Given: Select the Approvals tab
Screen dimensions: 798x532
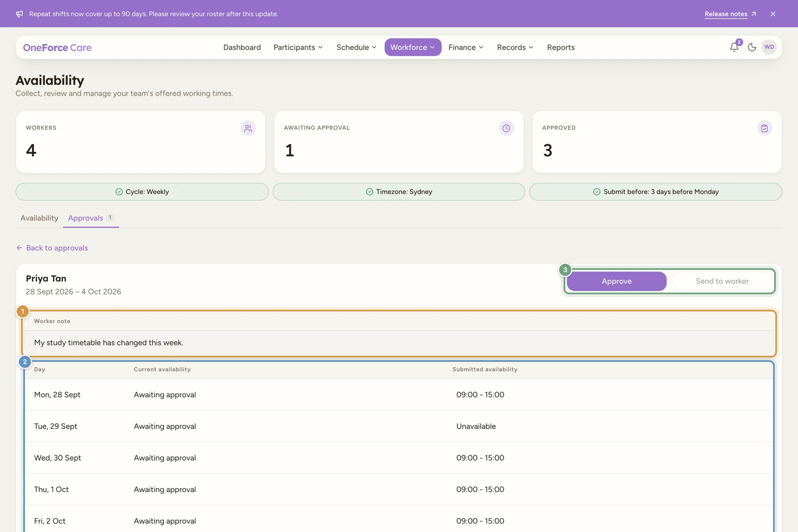Looking at the screenshot, I should [x=91, y=218].
